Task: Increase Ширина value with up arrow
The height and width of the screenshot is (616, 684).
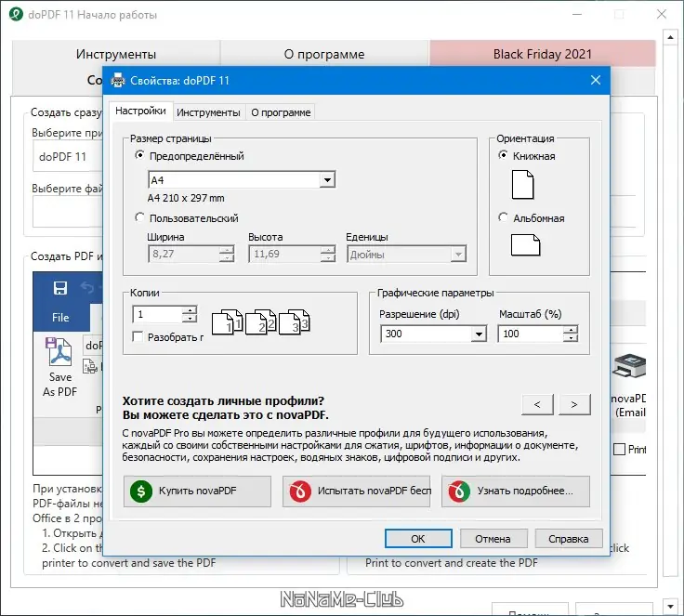Action: coord(227,250)
